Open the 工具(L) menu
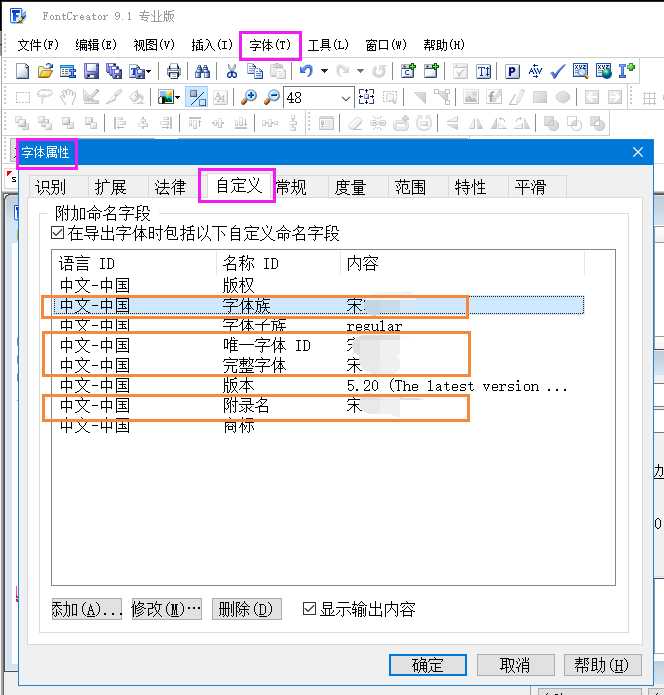664x695 pixels. 328,45
